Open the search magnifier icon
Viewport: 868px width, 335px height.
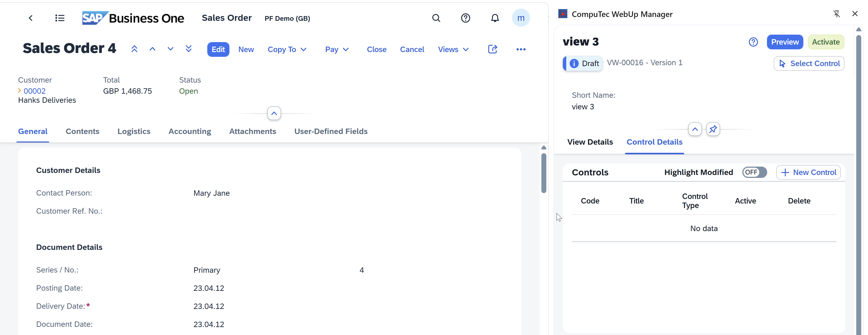pos(436,18)
